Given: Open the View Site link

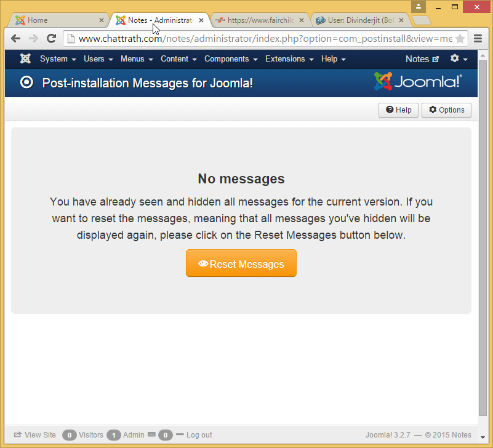Looking at the screenshot, I should [35, 435].
